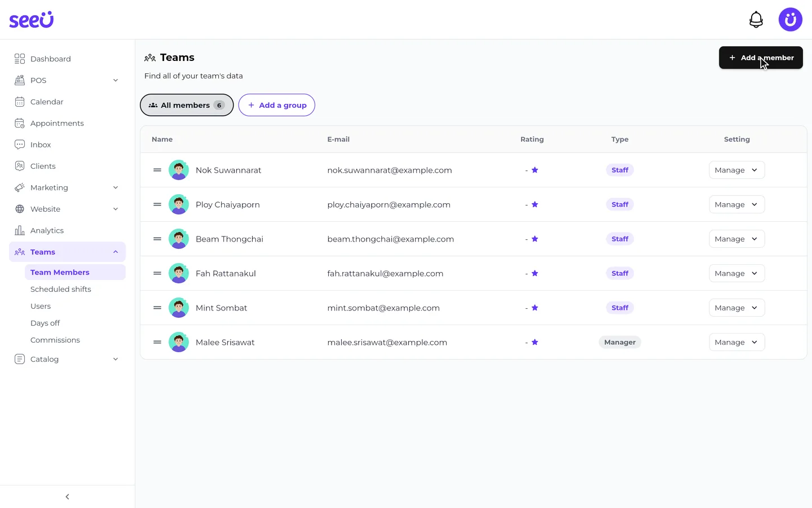Click drag handle for Nok Suwannarat
Screen dimensions: 812x508
pyautogui.click(x=157, y=170)
